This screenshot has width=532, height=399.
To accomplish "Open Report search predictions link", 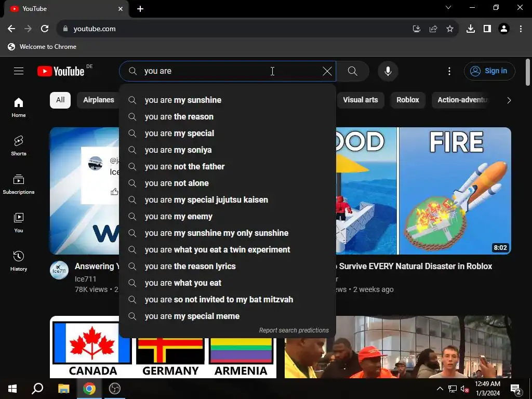I will (x=294, y=330).
